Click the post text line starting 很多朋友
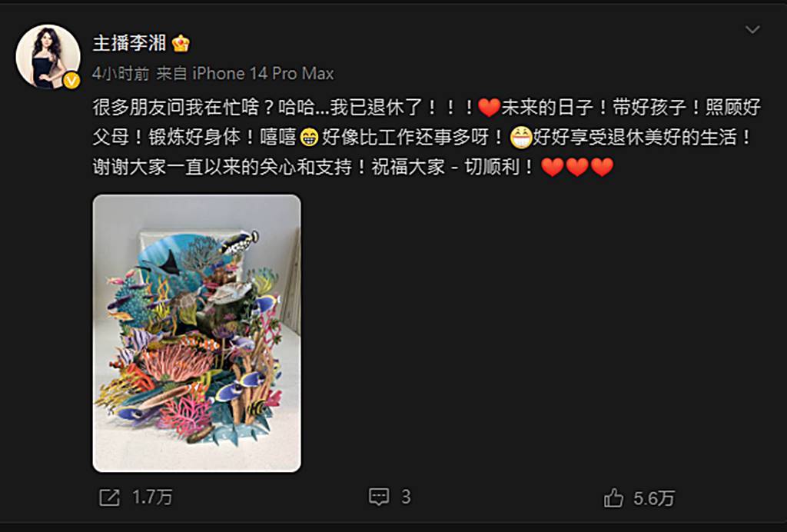Screen dimensions: 787x532 427,108
